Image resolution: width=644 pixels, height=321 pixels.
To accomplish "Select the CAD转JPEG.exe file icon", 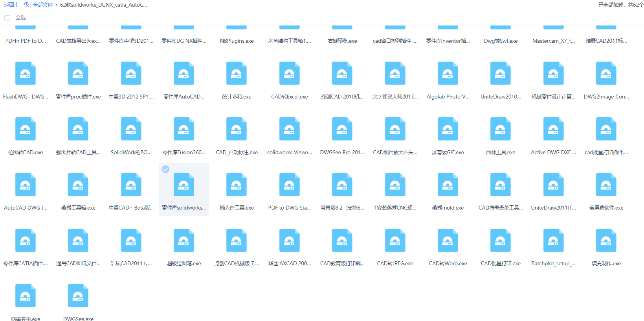I will pos(395,240).
